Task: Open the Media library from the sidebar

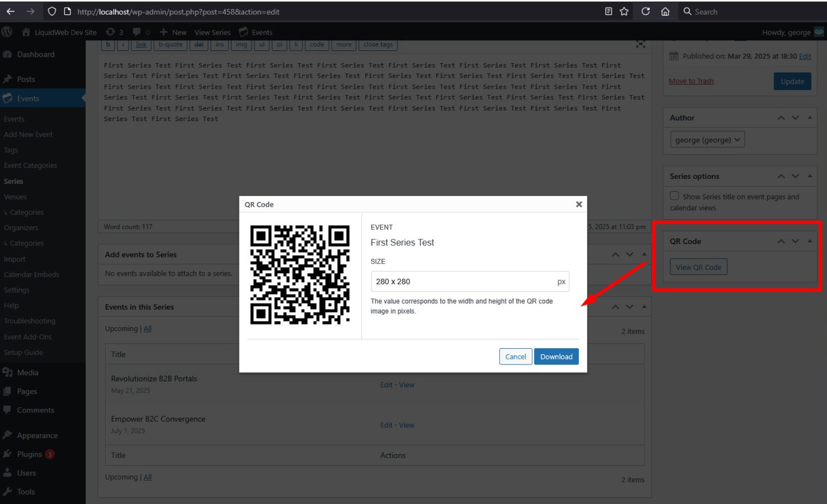Action: tap(28, 372)
